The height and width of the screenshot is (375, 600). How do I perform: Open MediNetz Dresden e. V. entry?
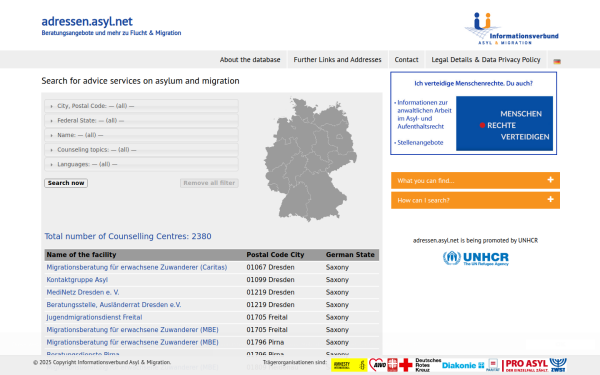click(x=83, y=292)
